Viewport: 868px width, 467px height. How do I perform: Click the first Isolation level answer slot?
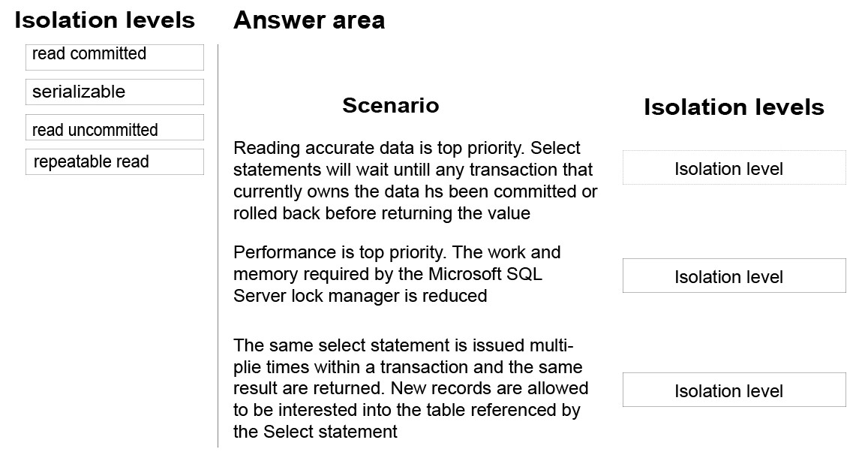[x=734, y=168]
